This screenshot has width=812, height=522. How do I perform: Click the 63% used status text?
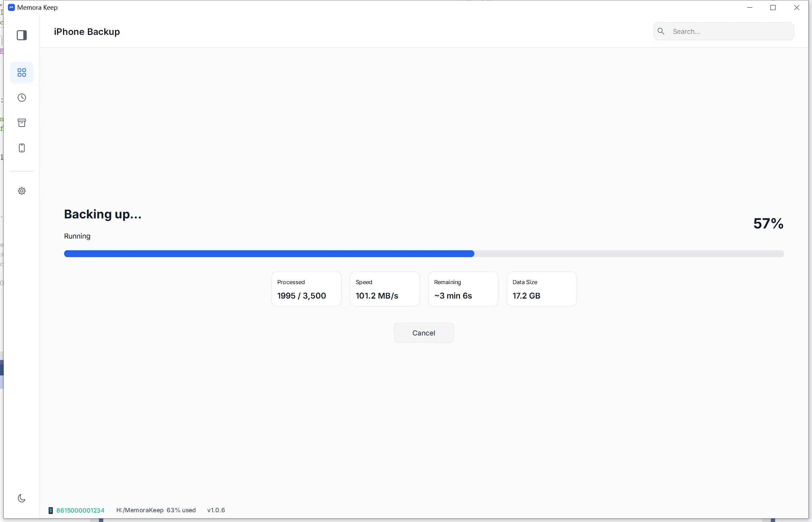(x=181, y=510)
